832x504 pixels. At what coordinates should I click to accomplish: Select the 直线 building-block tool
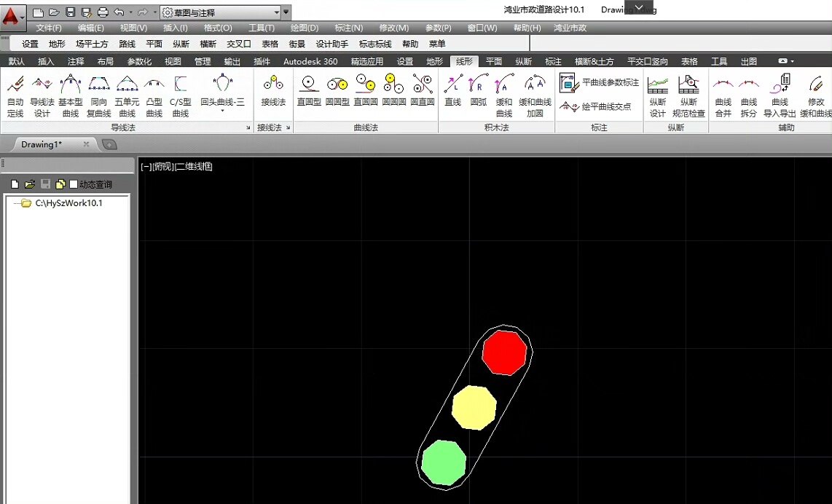click(452, 90)
